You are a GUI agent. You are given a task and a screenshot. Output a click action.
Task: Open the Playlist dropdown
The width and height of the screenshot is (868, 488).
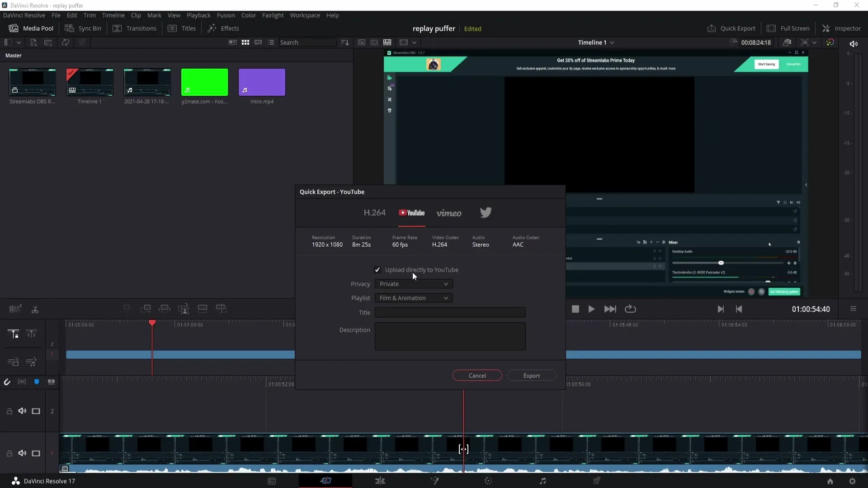pyautogui.click(x=414, y=298)
